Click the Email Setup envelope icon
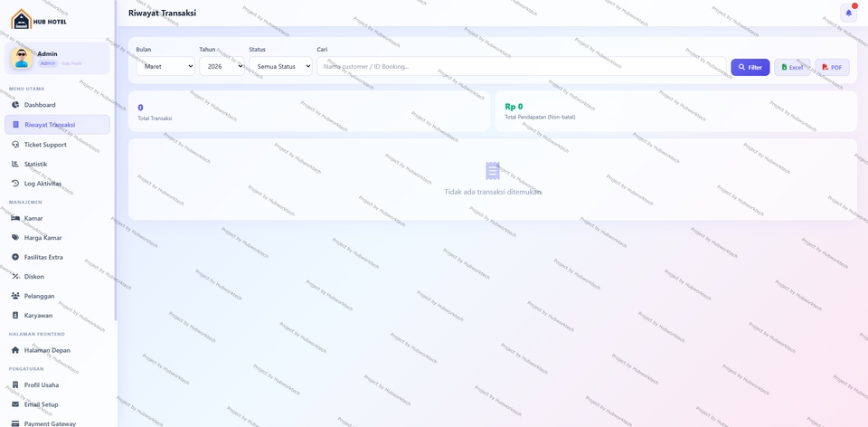 tap(15, 404)
